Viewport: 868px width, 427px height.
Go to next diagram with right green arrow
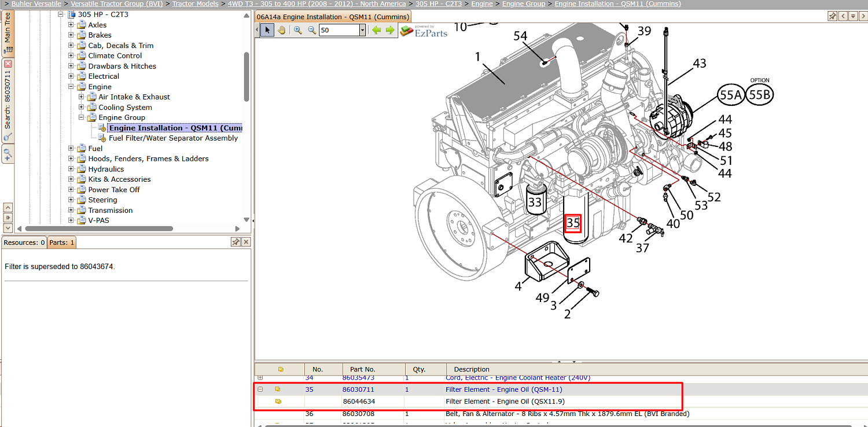[x=390, y=30]
